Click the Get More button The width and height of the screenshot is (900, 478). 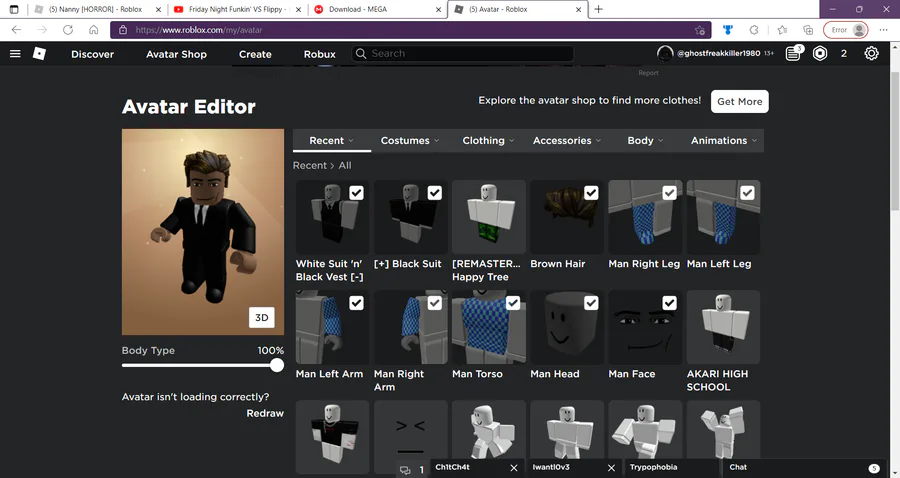739,102
